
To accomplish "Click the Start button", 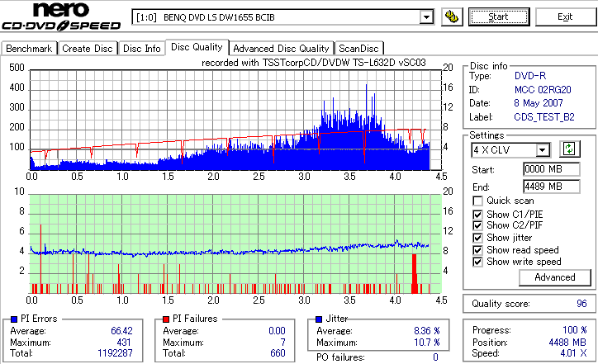I will 499,17.
